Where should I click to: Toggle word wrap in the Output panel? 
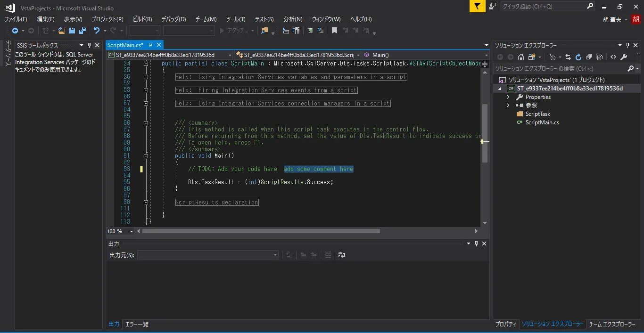(x=342, y=255)
